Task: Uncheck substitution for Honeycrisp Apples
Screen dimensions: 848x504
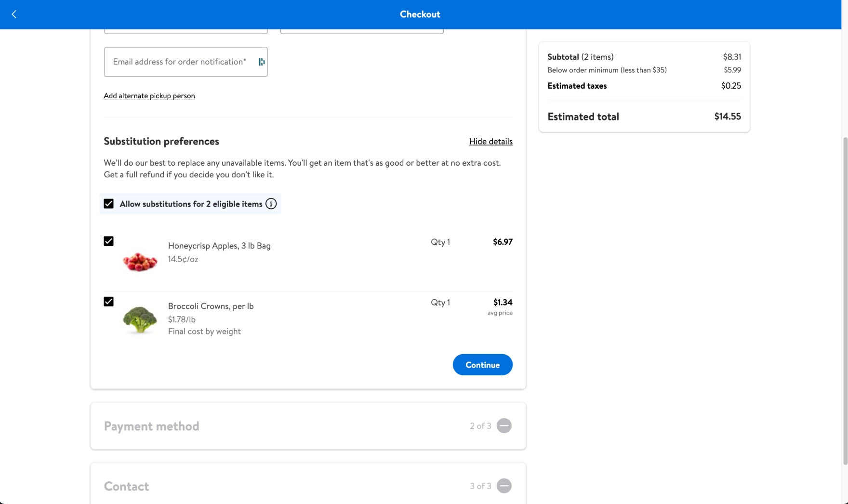Action: point(109,241)
